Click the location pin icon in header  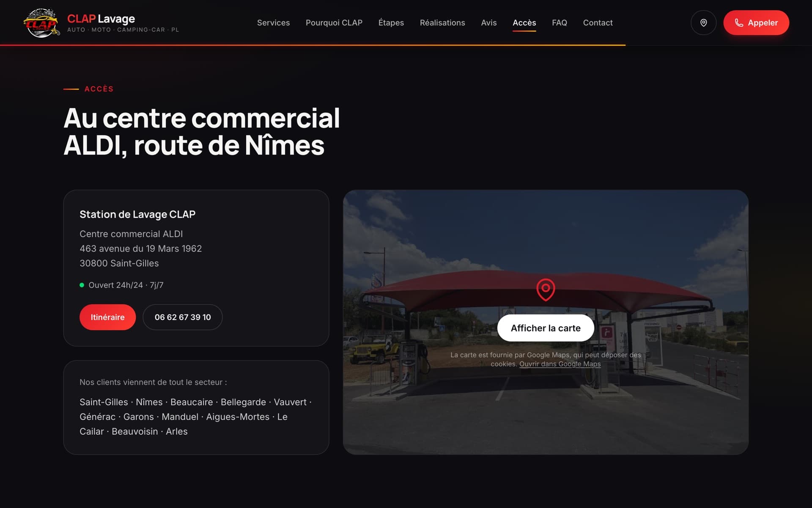tap(703, 22)
